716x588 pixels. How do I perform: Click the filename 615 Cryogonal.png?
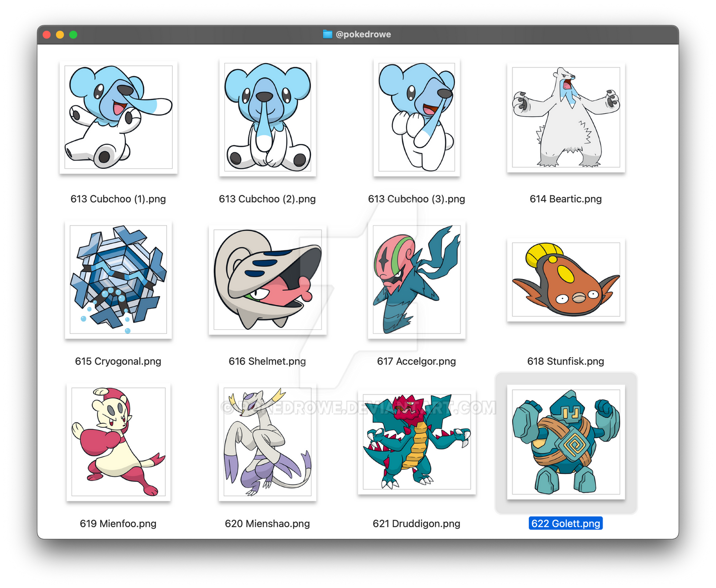[118, 361]
